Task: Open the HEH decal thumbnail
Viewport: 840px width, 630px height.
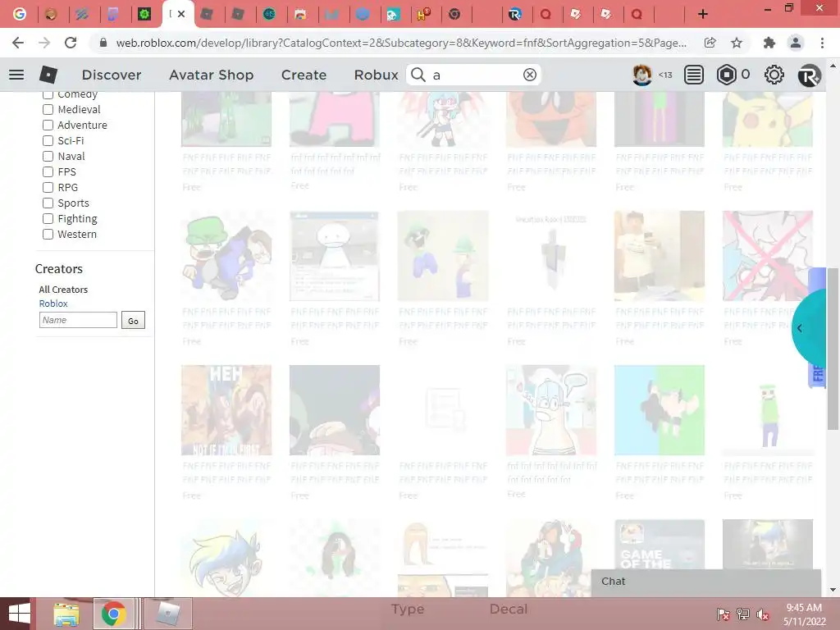Action: point(226,410)
